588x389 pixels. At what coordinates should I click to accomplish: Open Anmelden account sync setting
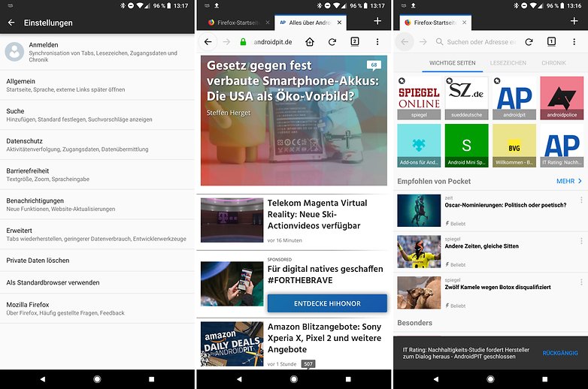click(97, 52)
